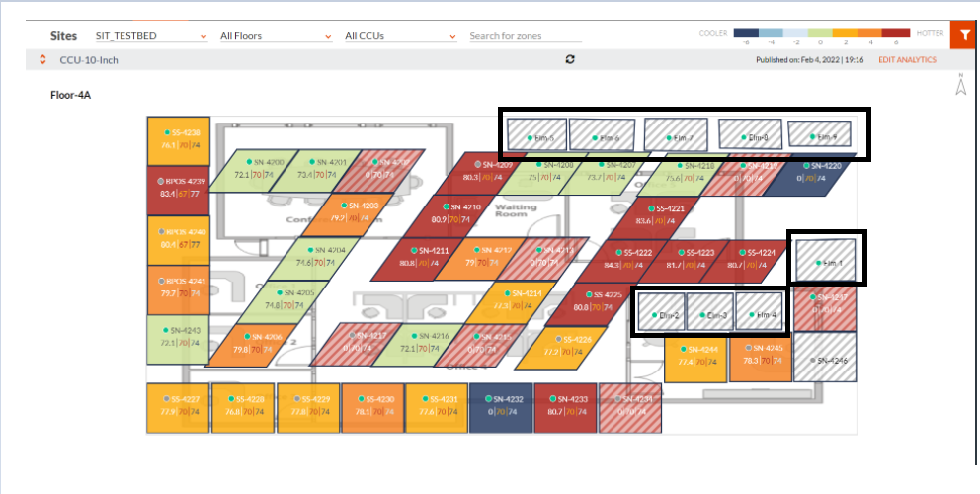Click the blue SN-4232 zone tile
980x494 pixels.
point(501,408)
